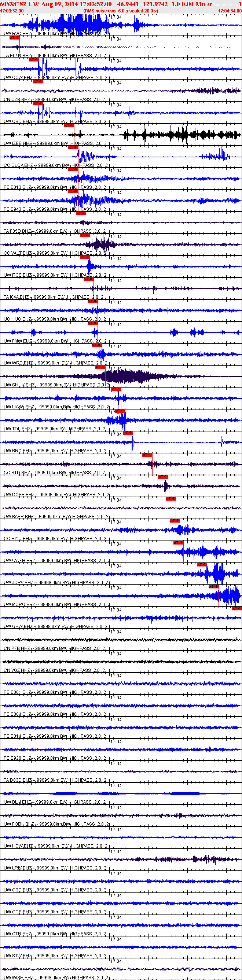Screen dimensions: 242x980
Task: Click the red pick marker on UW.BRO trace
Action: point(127,433)
